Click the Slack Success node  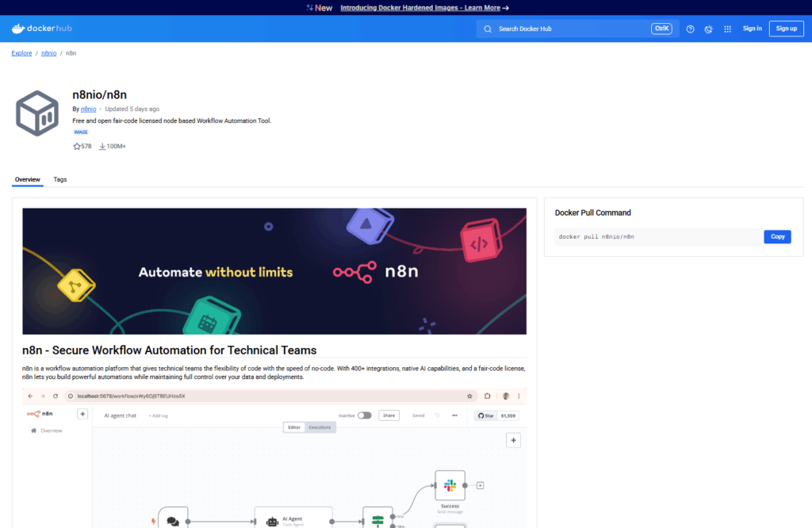click(x=450, y=485)
